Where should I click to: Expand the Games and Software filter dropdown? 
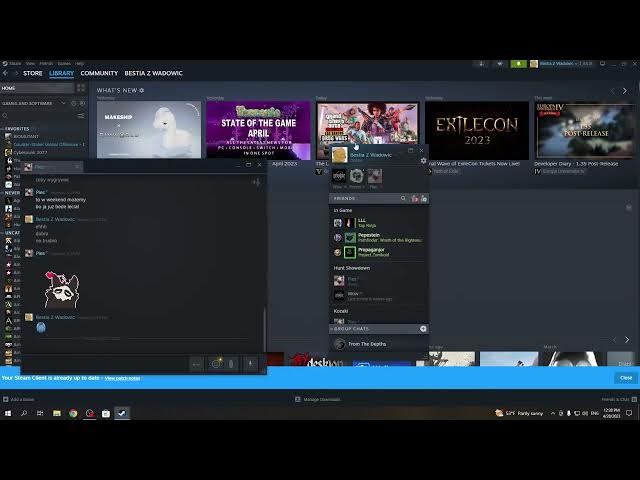point(33,104)
